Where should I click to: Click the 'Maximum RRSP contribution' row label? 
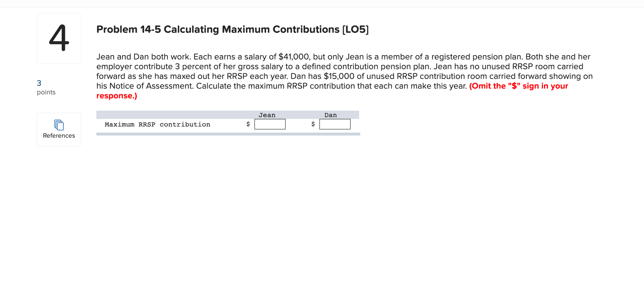157,124
